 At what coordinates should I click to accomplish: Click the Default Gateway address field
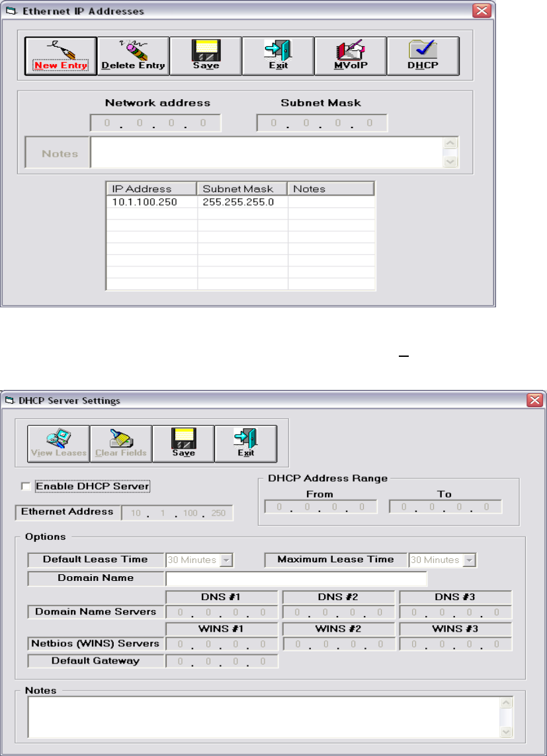coord(222,661)
